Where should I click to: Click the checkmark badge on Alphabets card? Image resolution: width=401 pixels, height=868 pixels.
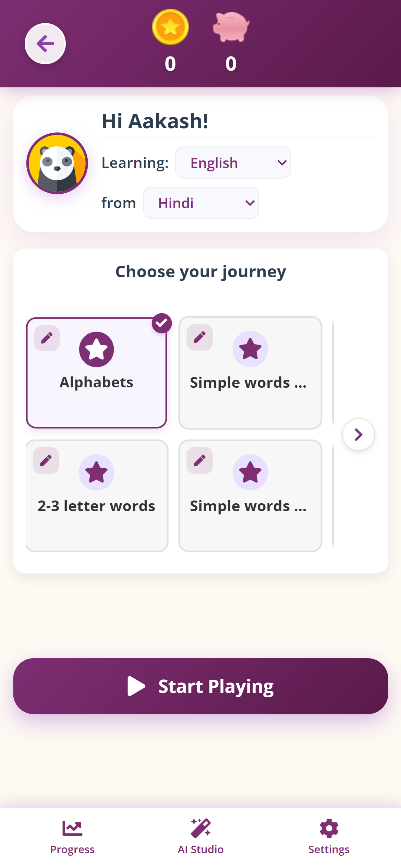pyautogui.click(x=161, y=322)
